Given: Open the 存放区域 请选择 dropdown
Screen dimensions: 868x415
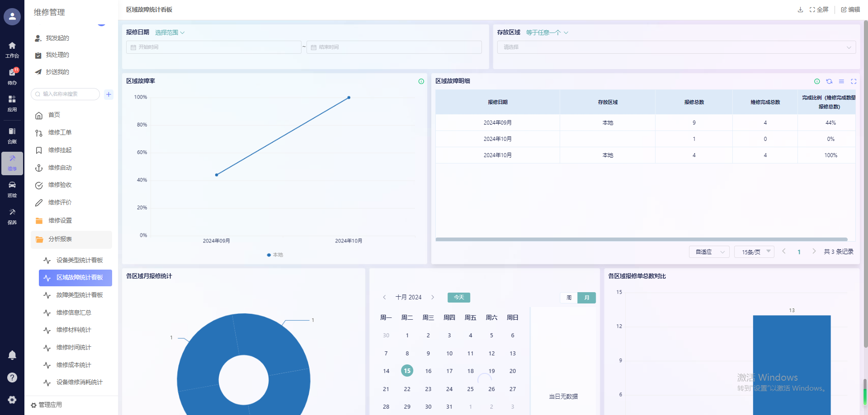Looking at the screenshot, I should 676,47.
